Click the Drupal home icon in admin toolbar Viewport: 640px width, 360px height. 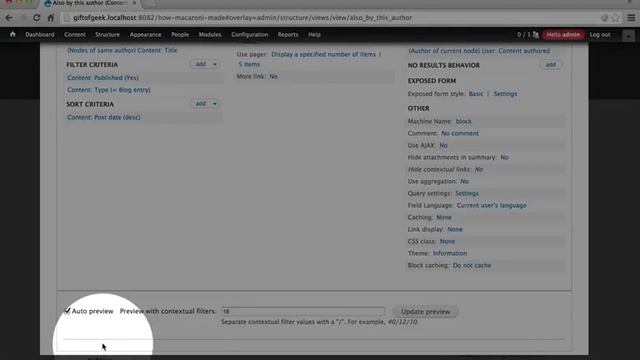(x=13, y=34)
